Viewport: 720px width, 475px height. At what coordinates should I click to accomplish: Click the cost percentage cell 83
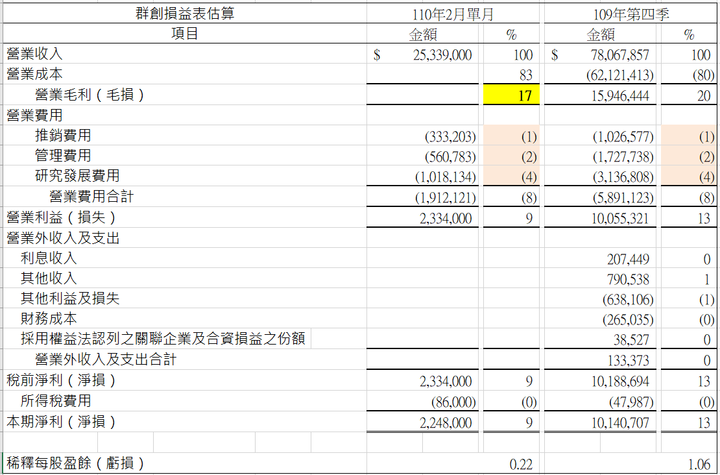(525, 75)
